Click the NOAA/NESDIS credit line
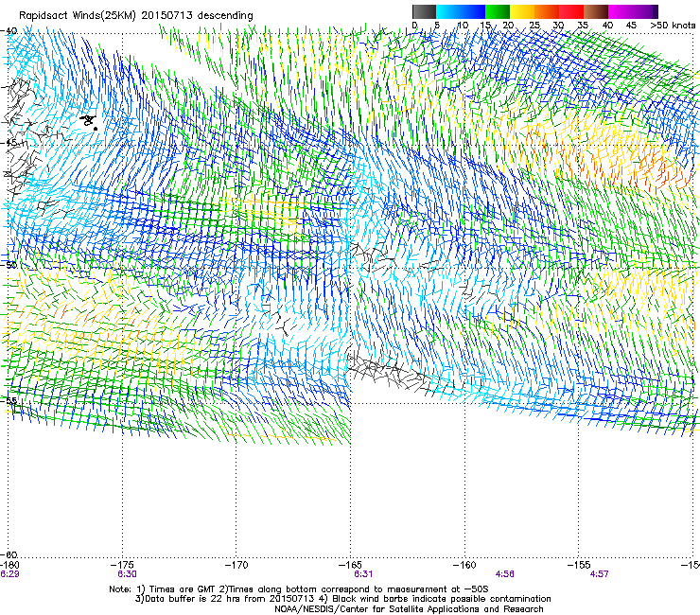 (409, 609)
